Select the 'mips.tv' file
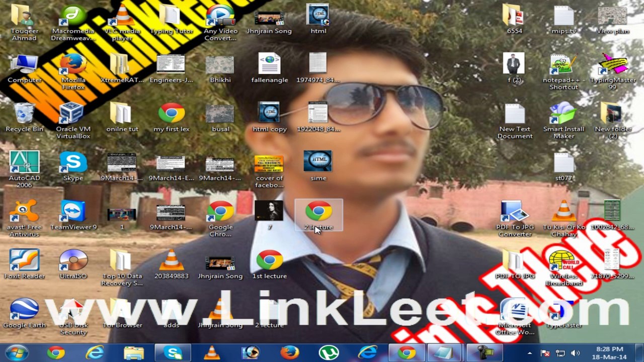 coord(563,20)
